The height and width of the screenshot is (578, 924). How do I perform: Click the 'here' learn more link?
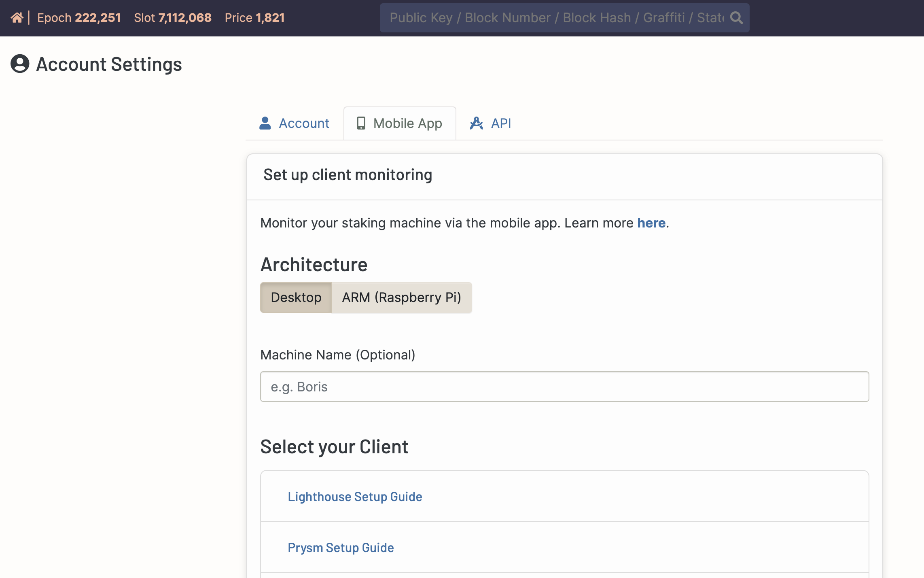[x=651, y=223]
